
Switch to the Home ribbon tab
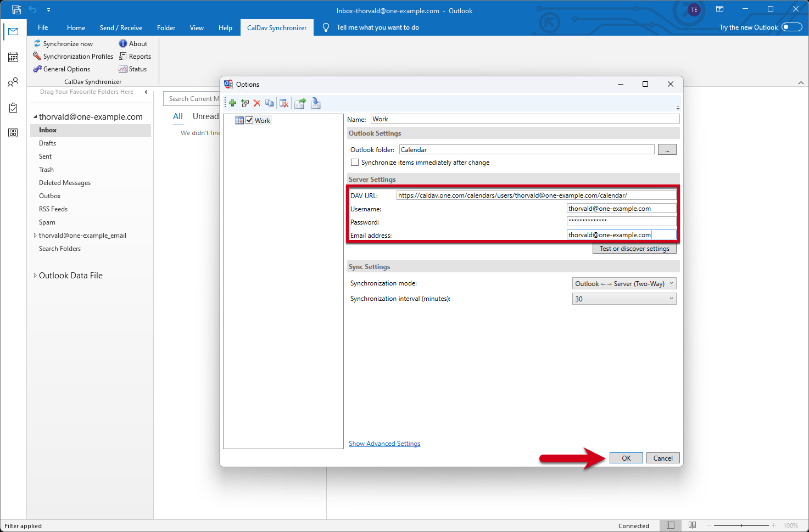coord(76,28)
